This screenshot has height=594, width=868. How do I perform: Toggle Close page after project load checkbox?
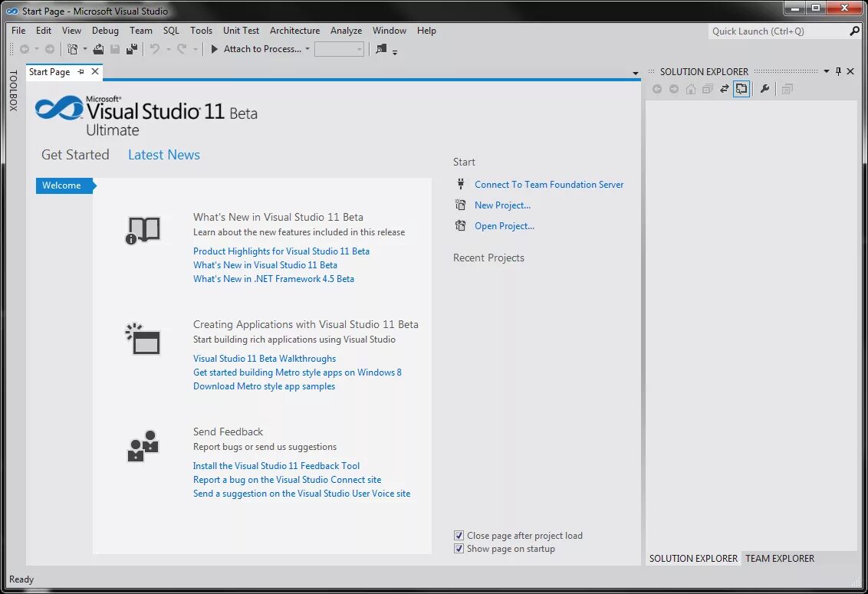point(459,535)
